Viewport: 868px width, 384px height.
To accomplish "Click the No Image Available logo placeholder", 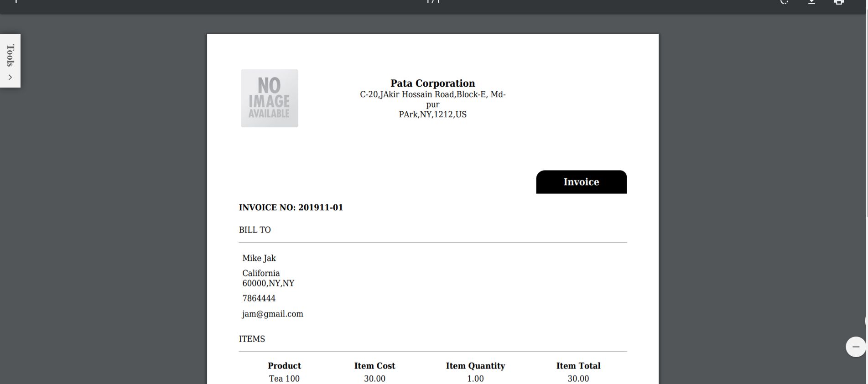I will click(x=270, y=99).
